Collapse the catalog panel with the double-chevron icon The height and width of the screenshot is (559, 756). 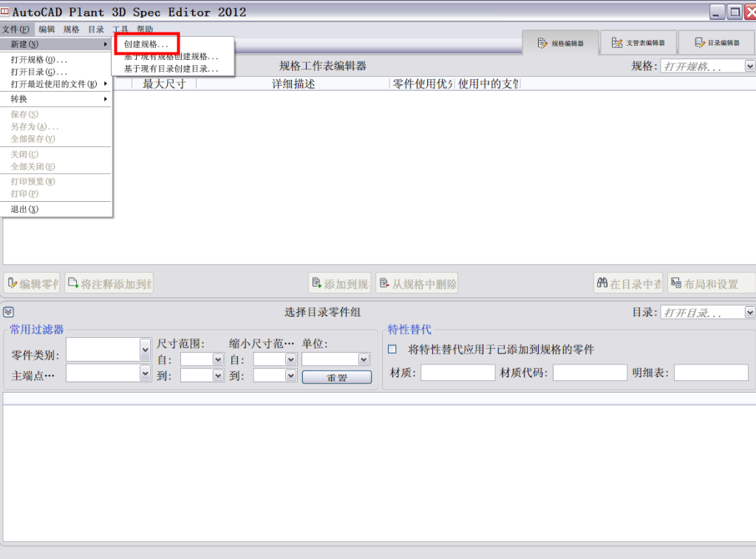[x=9, y=312]
